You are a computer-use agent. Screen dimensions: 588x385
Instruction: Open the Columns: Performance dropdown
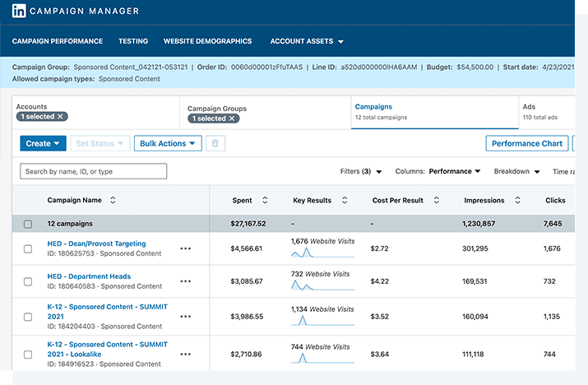[438, 171]
